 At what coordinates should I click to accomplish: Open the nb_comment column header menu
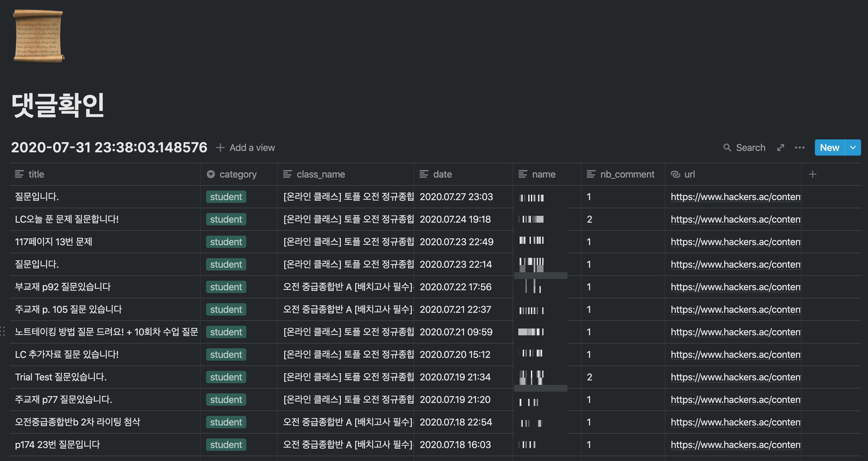[623, 174]
